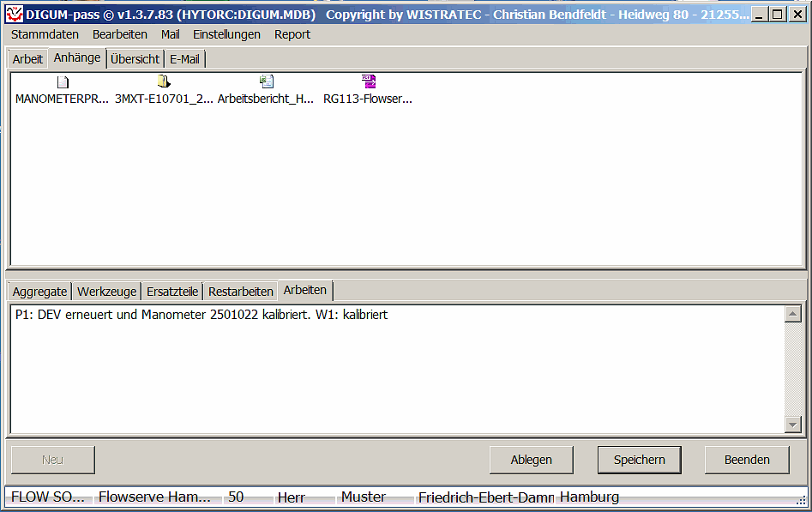Viewport: 812px width, 512px height.
Task: Click into the Arbeiten notes text field
Action: pyautogui.click(x=394, y=369)
